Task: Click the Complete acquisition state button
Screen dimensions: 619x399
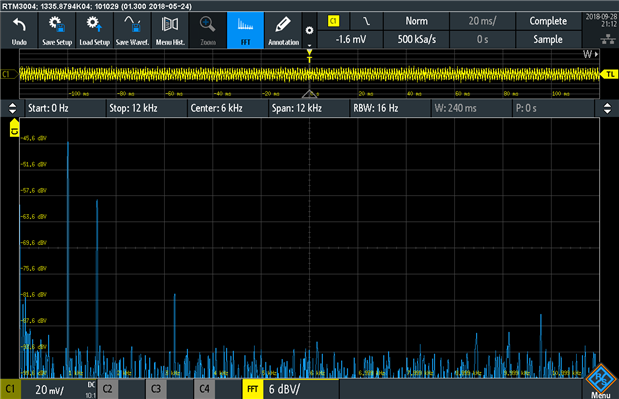Action: [548, 21]
